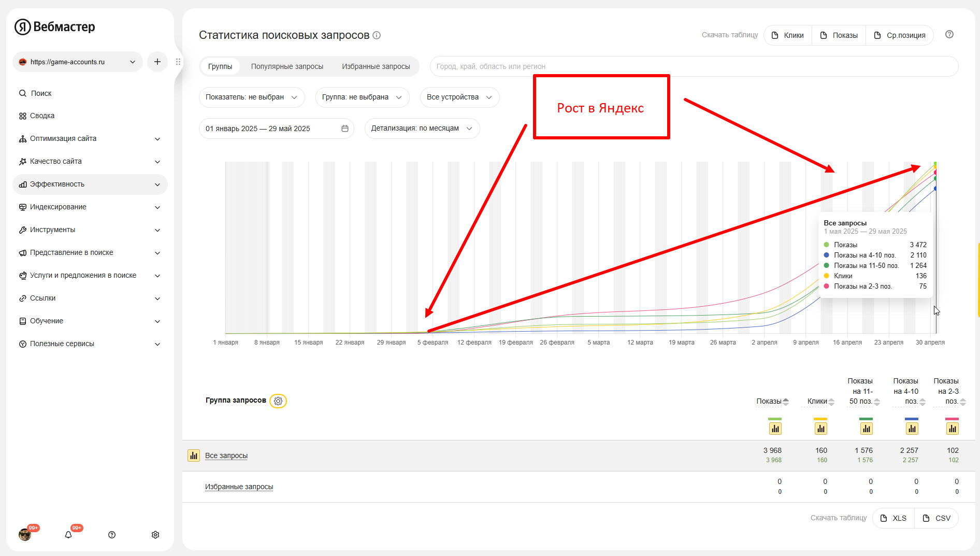Click the 30 апреля chart axis label
Image resolution: width=980 pixels, height=556 pixels.
[x=930, y=343]
